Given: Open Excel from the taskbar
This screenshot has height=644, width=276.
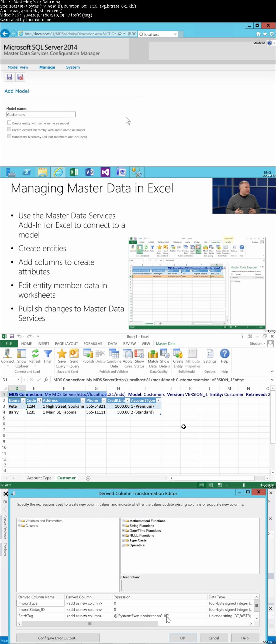Looking at the screenshot, I should 74,172.
